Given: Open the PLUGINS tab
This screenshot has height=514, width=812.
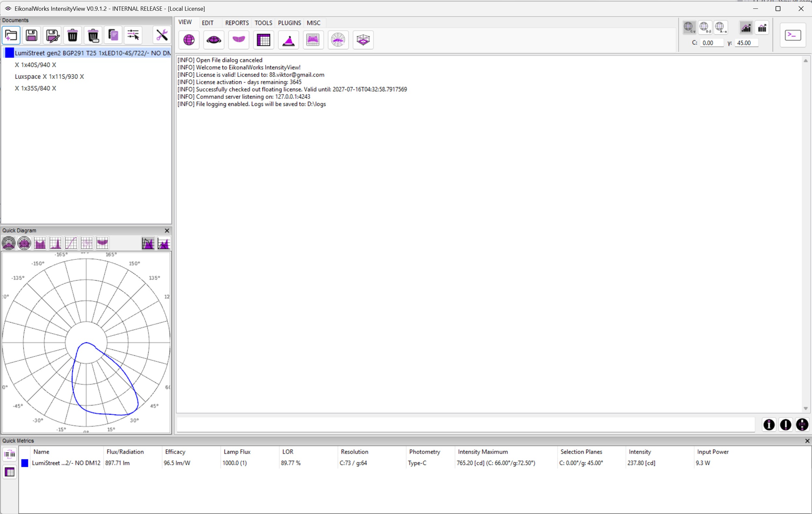Looking at the screenshot, I should 289,23.
